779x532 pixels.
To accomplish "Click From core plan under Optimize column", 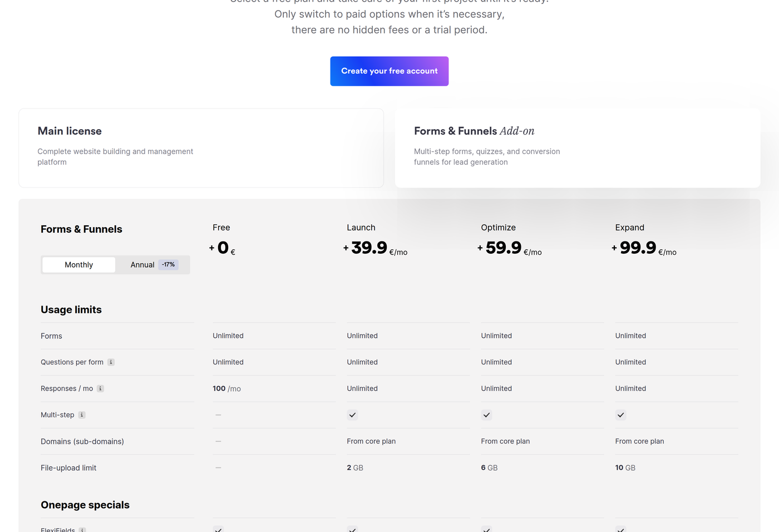I will [505, 441].
